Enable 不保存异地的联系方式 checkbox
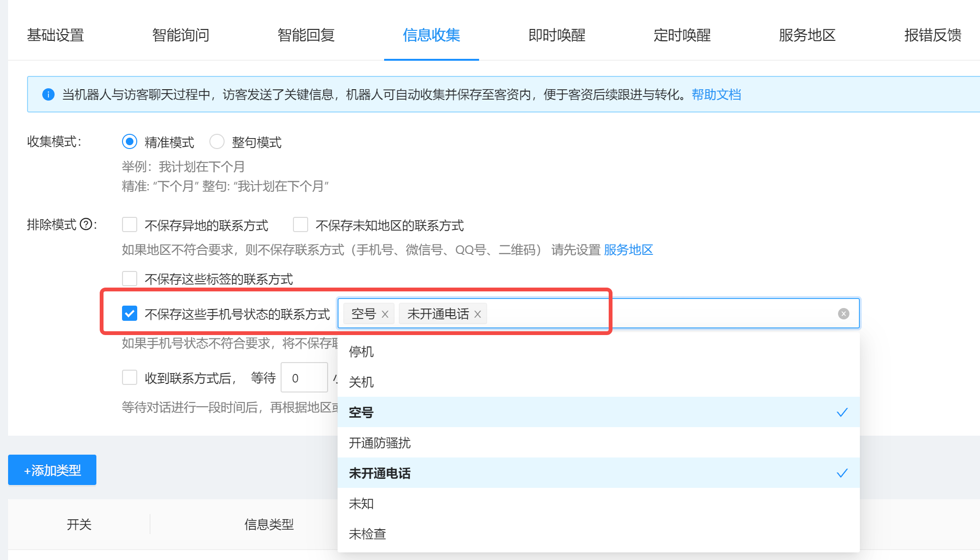Viewport: 980px width, 560px height. 130,224
